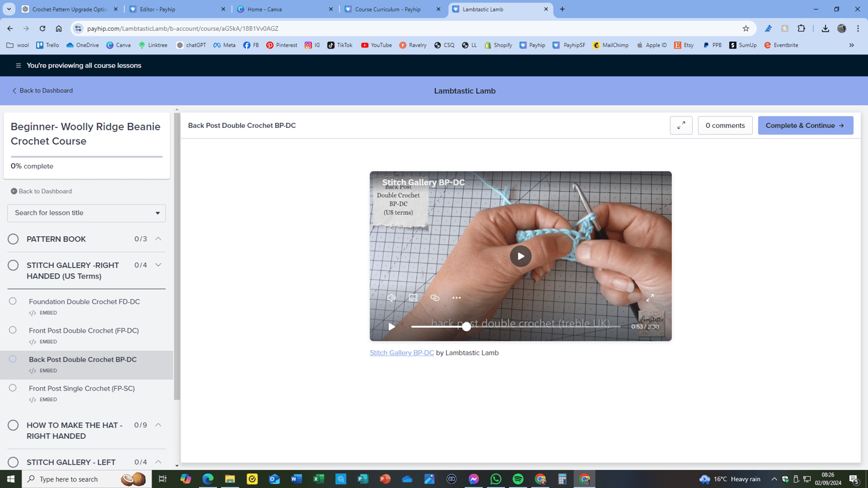Switch to the Home - Canva tab
The image size is (868, 488).
pyautogui.click(x=285, y=9)
